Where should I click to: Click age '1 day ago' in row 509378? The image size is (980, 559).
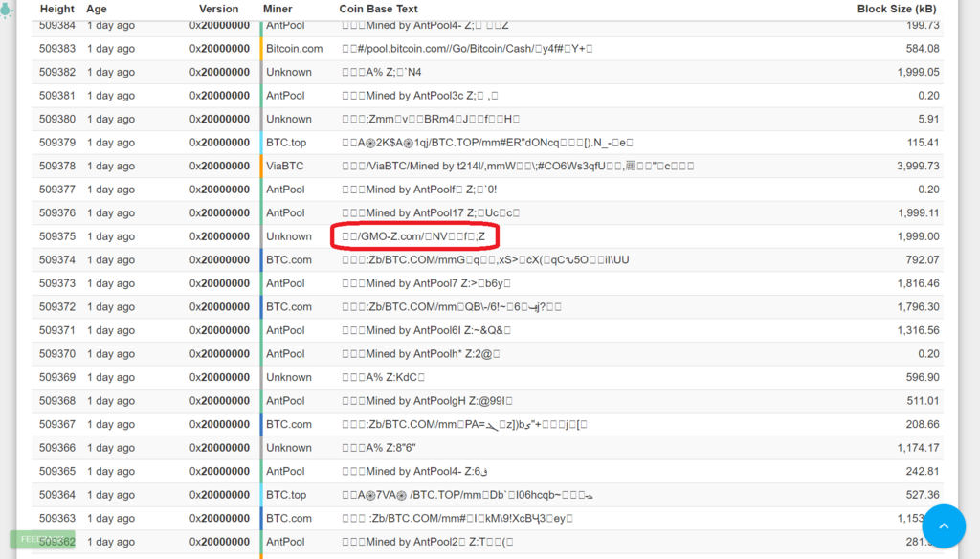pos(111,166)
